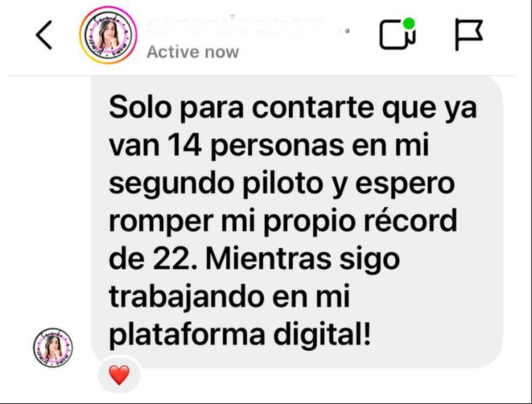Screen dimensions: 532x404
Task: Open the story from header profile picture
Action: [x=108, y=35]
